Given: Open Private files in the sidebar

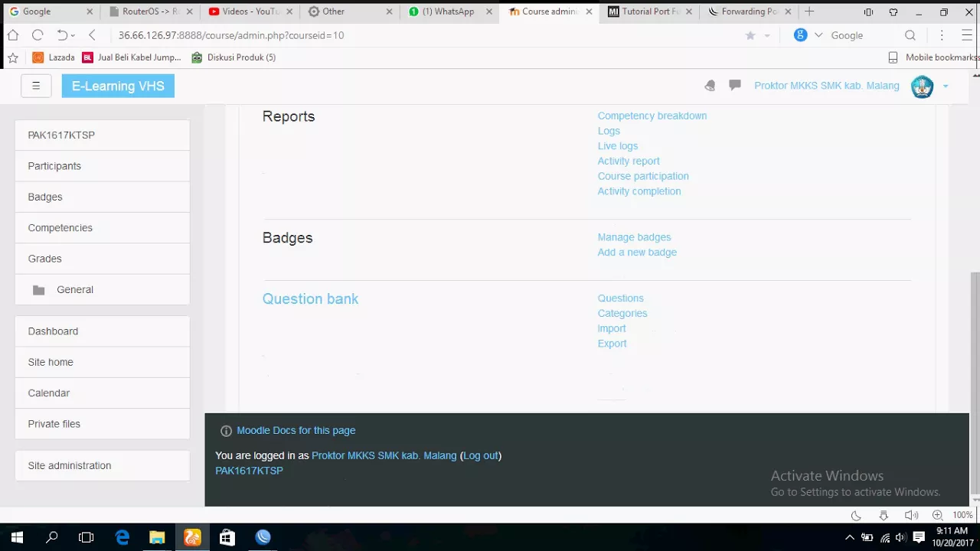Looking at the screenshot, I should [x=103, y=424].
